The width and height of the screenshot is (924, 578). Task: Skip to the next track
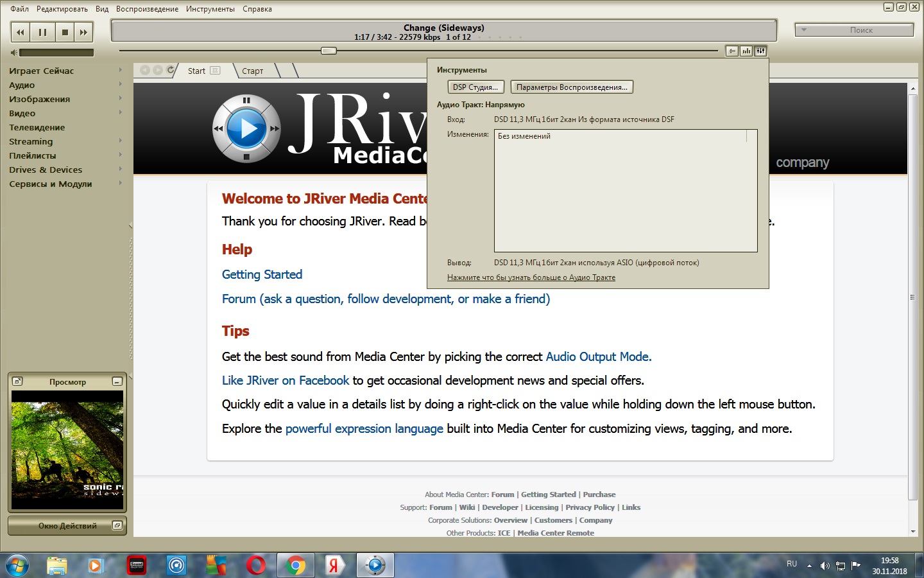click(x=83, y=32)
